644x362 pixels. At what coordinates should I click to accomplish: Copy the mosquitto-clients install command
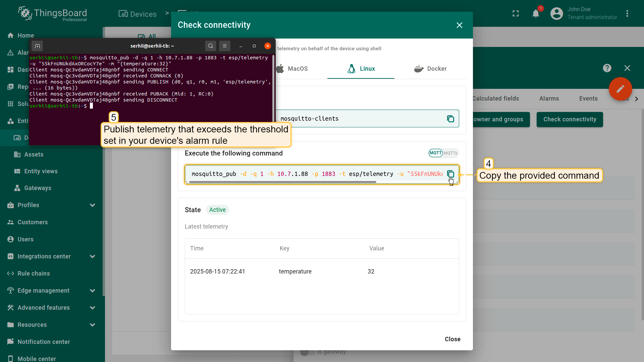(x=450, y=119)
